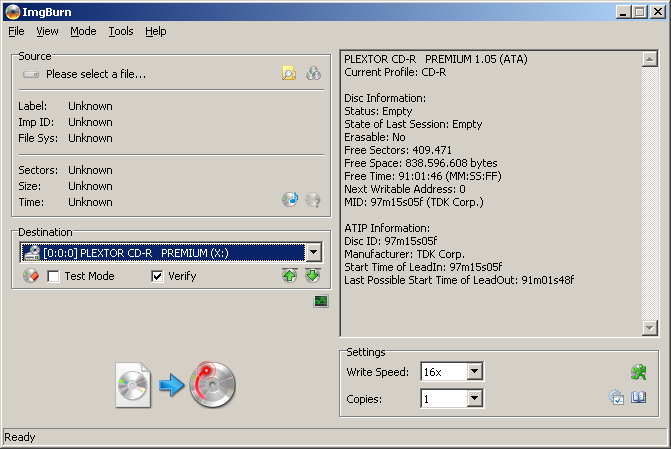
Task: Click 'Next Writable Address: 0' line
Action: (405, 189)
